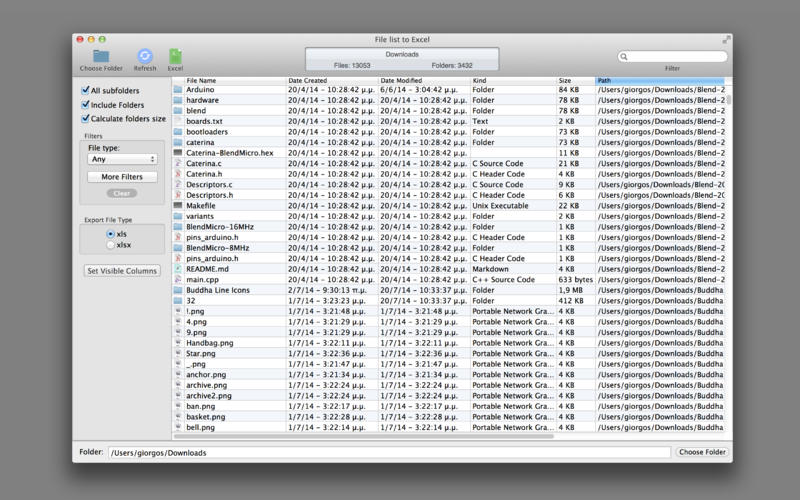Click the Excel export toolbar icon
The height and width of the screenshot is (500, 800).
pos(175,55)
